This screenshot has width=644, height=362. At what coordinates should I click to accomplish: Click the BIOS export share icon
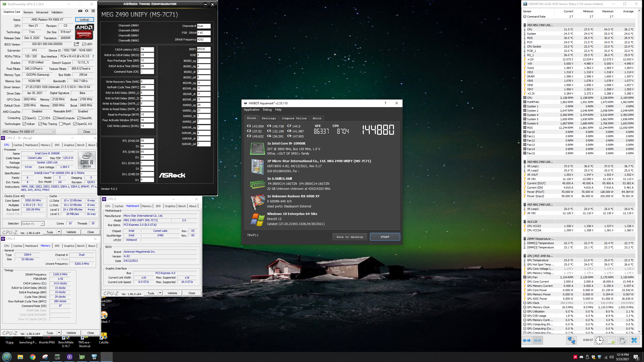77,44
